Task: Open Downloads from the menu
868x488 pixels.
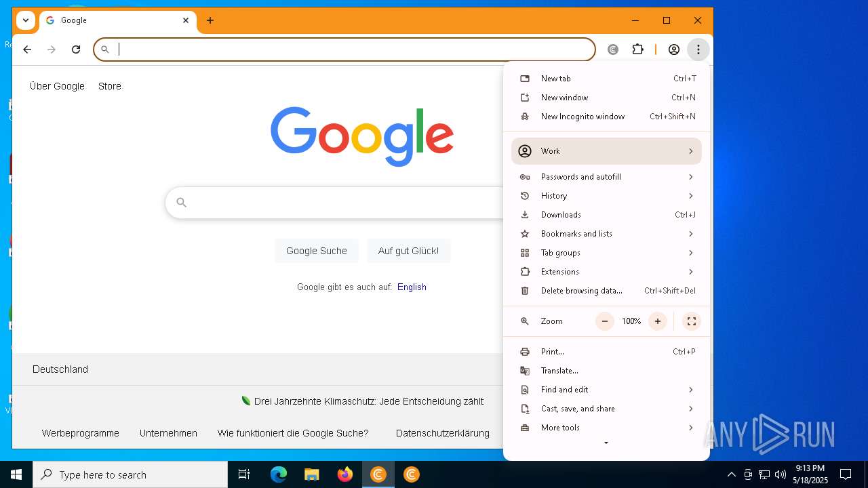Action: [607, 215]
